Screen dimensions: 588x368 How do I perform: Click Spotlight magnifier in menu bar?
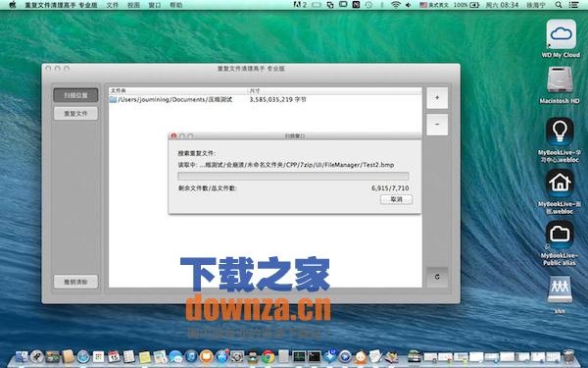[x=559, y=5]
